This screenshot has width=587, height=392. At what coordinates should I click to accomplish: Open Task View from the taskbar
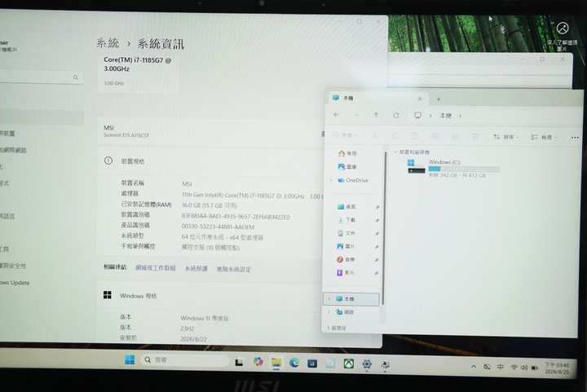pos(239,362)
